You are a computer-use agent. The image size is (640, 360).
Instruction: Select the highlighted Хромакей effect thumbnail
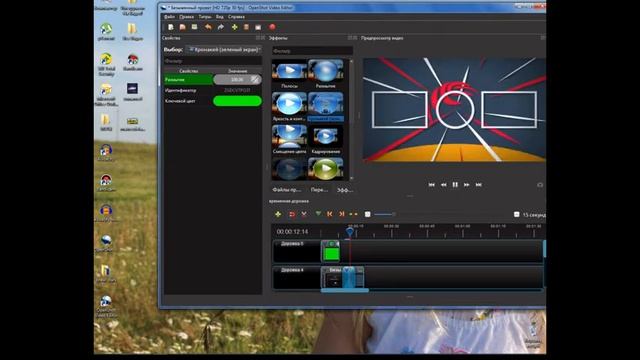click(x=325, y=107)
